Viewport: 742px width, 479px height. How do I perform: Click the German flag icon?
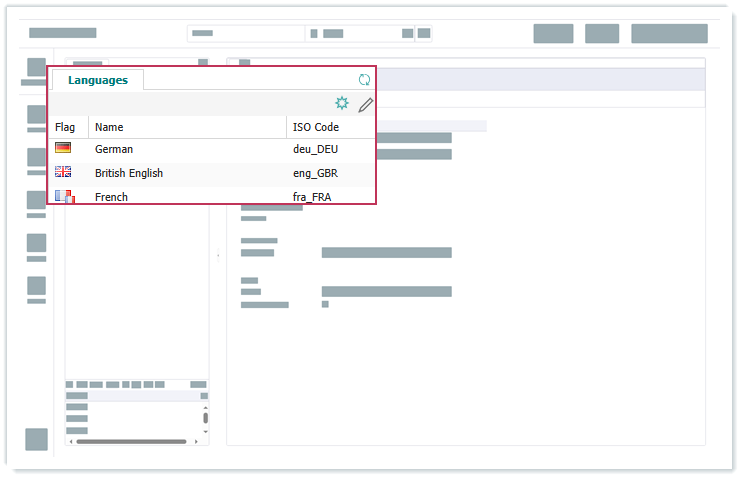tap(63, 148)
